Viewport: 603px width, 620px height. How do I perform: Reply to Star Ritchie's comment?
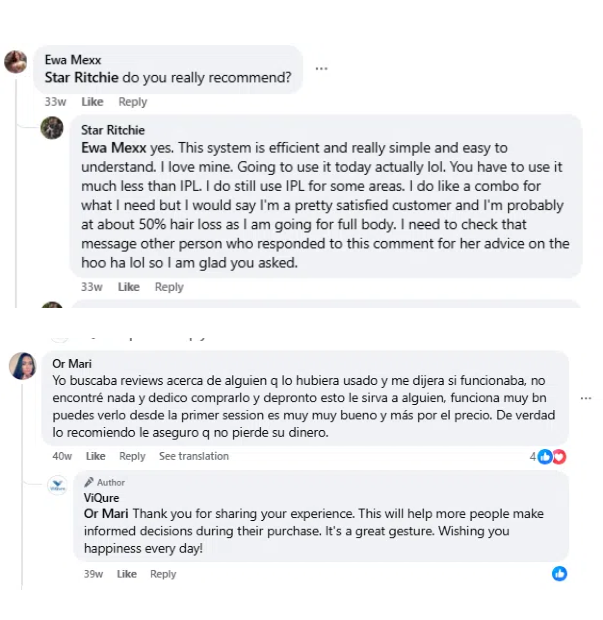tap(169, 287)
